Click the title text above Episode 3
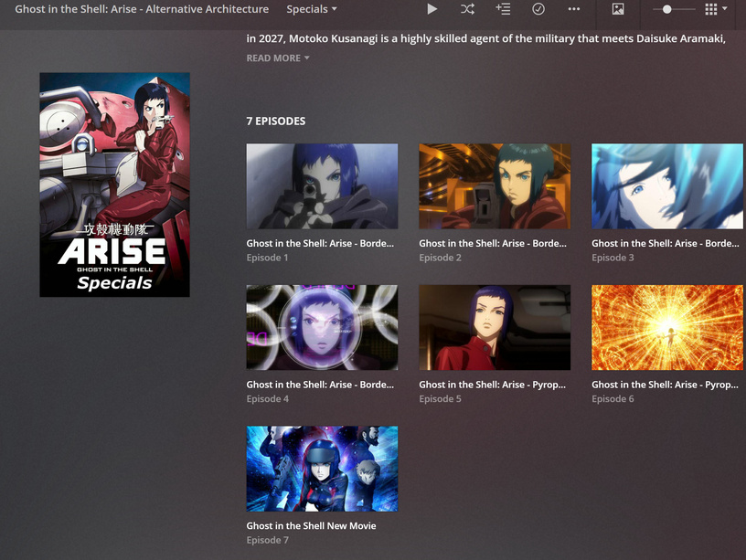This screenshot has width=746, height=560. [666, 243]
